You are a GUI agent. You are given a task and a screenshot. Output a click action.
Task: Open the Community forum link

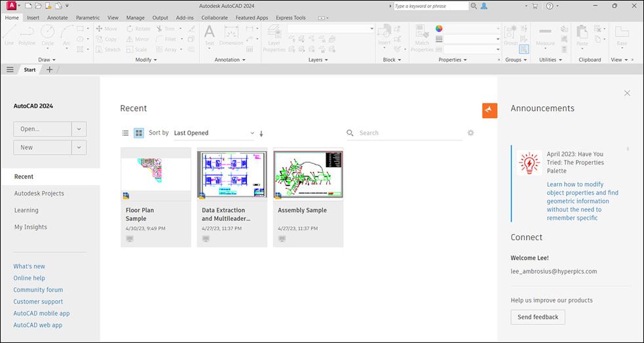click(x=38, y=289)
